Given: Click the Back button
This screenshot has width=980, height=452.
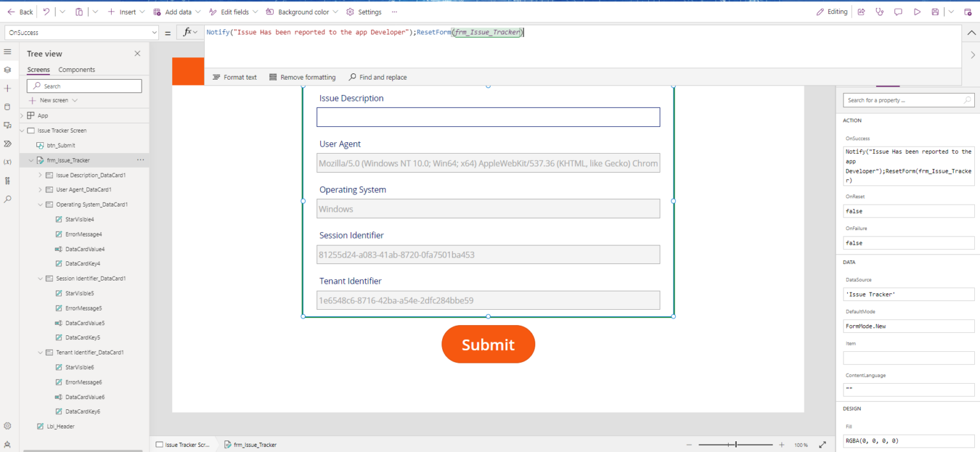Looking at the screenshot, I should [x=20, y=11].
